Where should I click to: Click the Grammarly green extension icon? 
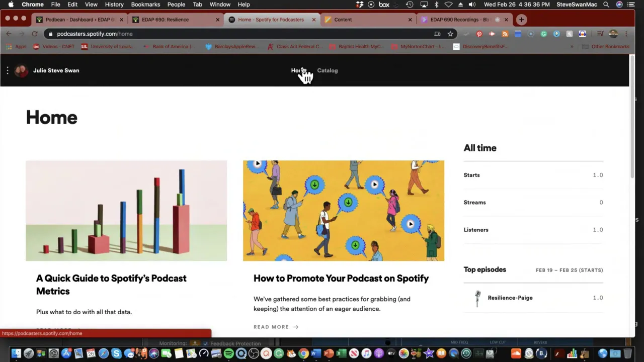click(543, 34)
